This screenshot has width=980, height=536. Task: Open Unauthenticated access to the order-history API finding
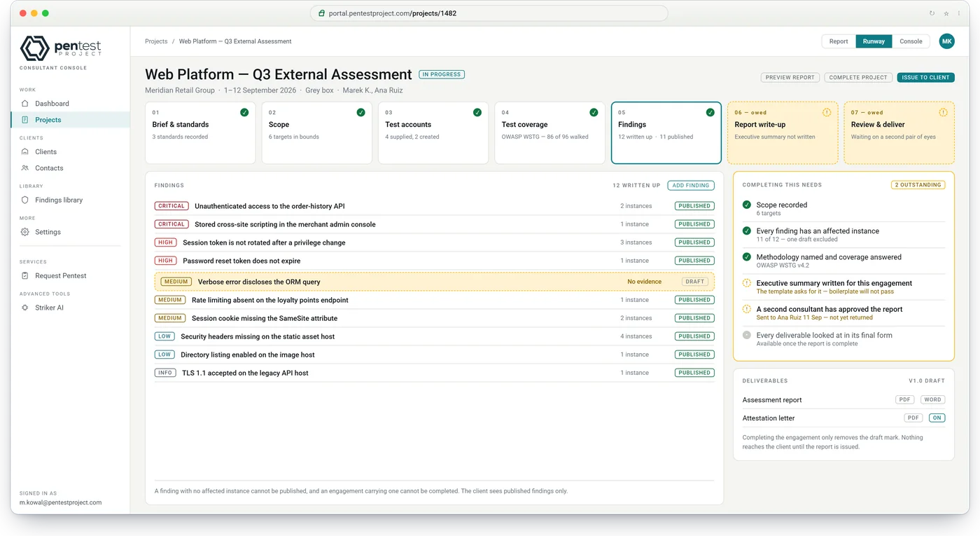point(434,206)
